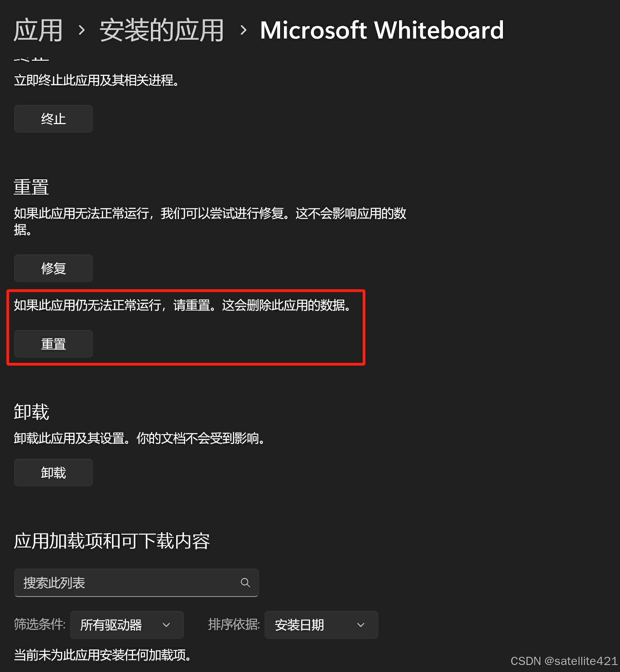Click the 筛选条件 label
Screen dimensions: 620x672
coord(40,624)
